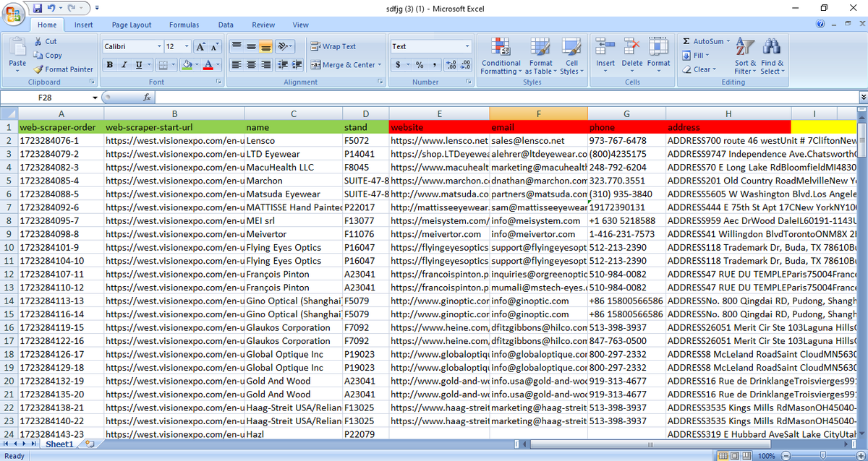Open Format as Table gallery
The width and height of the screenshot is (868, 461).
(x=540, y=56)
